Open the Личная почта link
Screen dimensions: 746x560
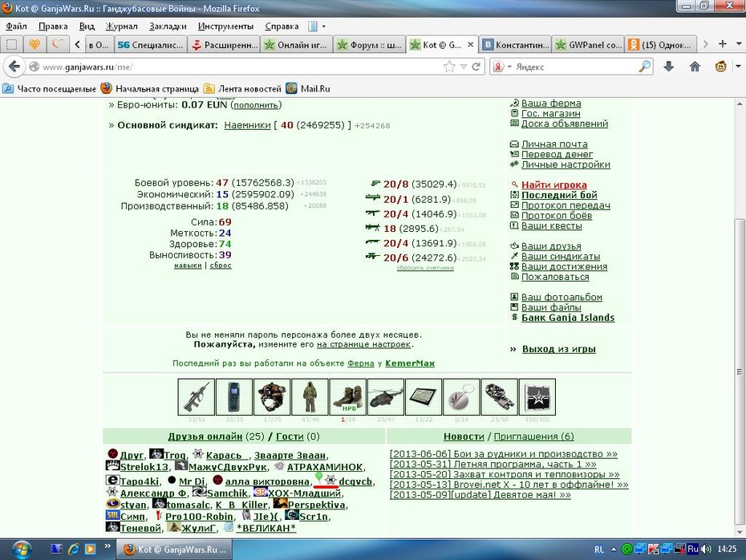(554, 144)
